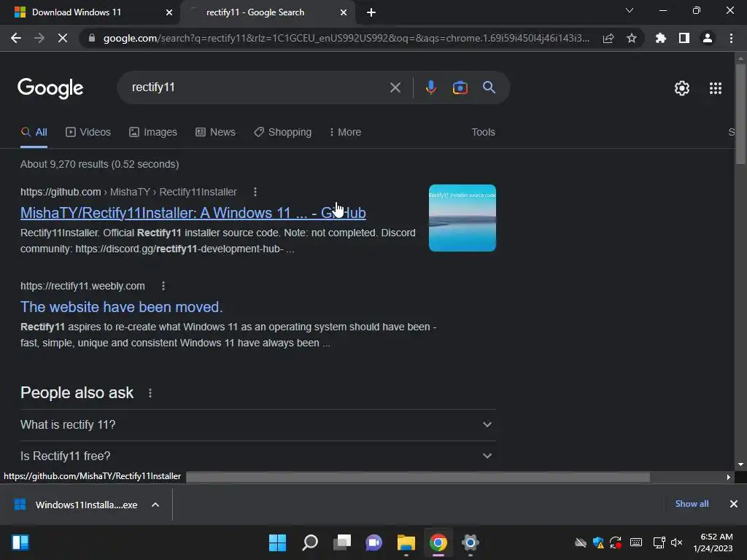Click the vertical page scrollbar
747x560 pixels.
click(740, 114)
